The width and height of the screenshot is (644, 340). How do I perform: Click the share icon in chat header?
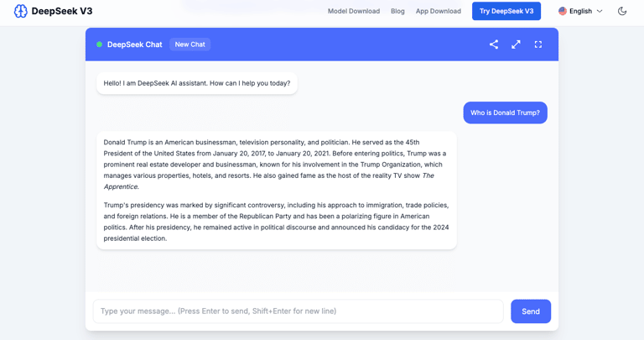[x=494, y=44]
